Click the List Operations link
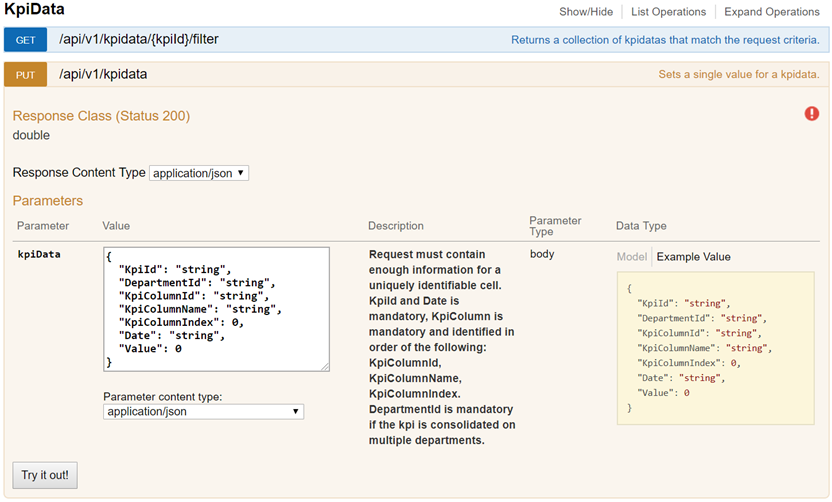This screenshot has width=832, height=502. pyautogui.click(x=668, y=12)
